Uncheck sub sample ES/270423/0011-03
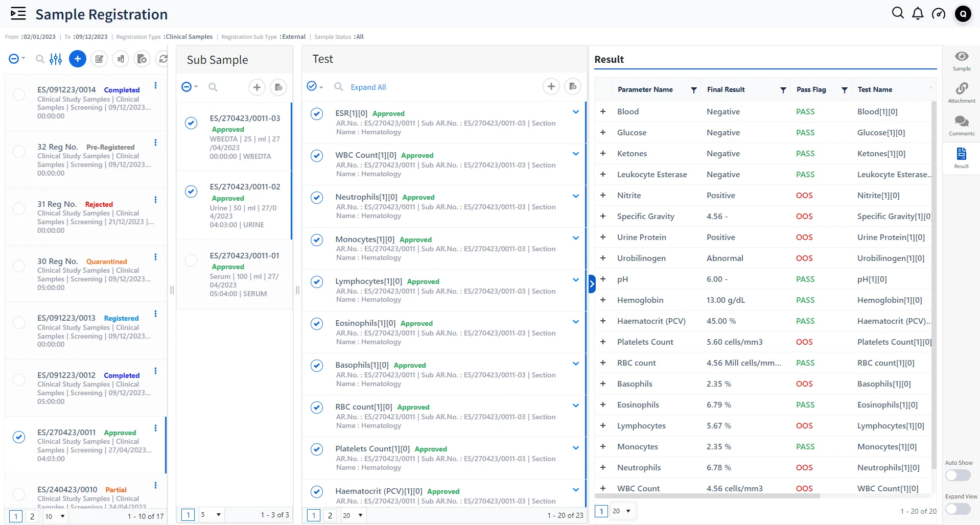The height and width of the screenshot is (525, 980). [191, 123]
